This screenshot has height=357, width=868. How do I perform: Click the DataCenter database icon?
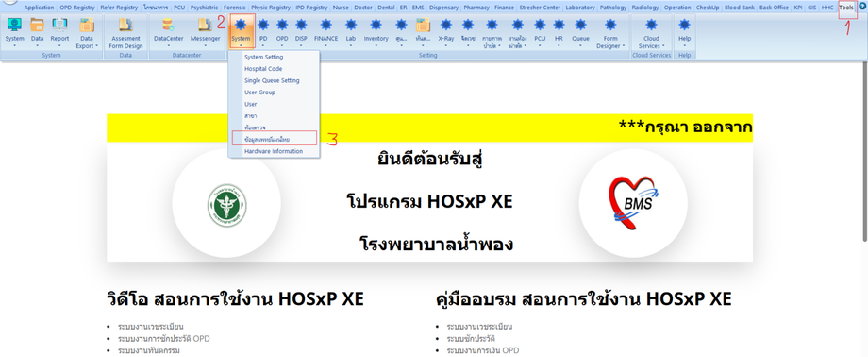pos(168,25)
